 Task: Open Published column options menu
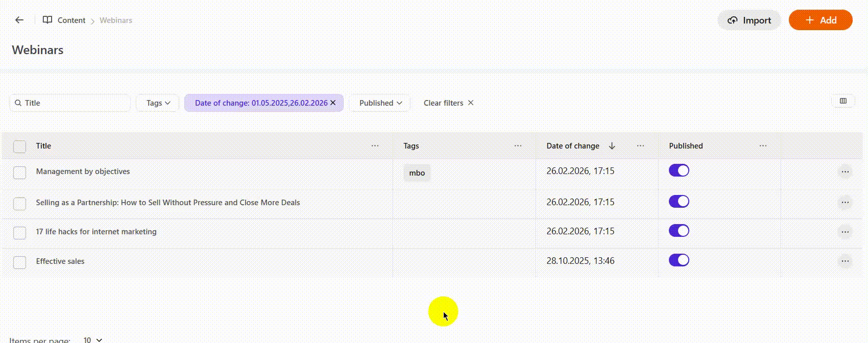(763, 146)
